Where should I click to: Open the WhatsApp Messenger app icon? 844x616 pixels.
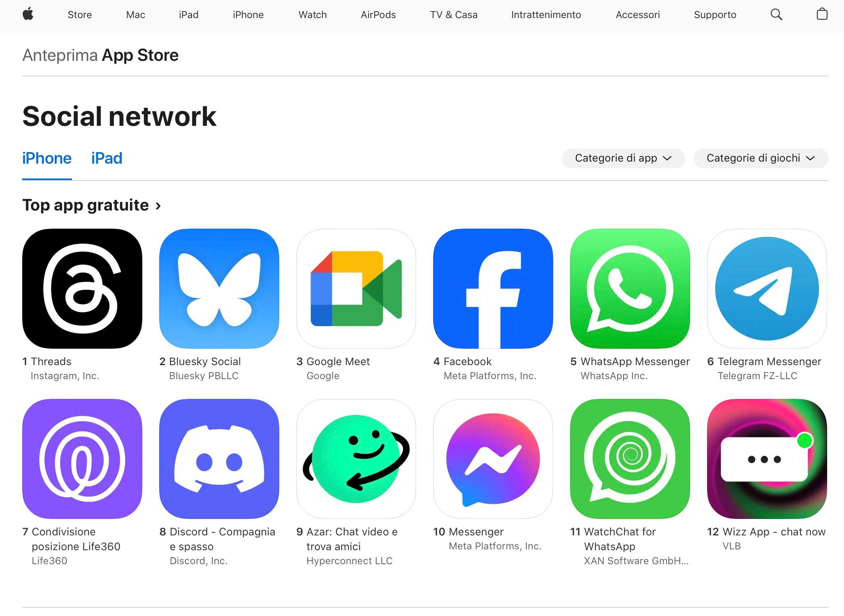coord(630,289)
